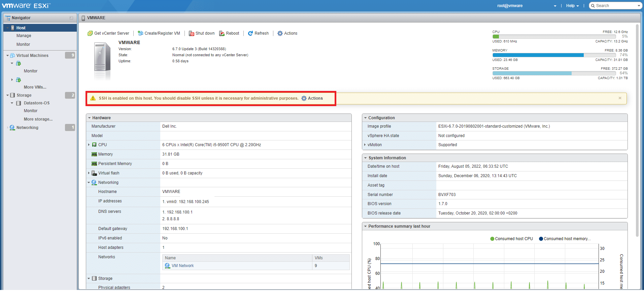Click the Get vCenter Server icon
Viewport: 644px width, 293px height.
click(90, 33)
